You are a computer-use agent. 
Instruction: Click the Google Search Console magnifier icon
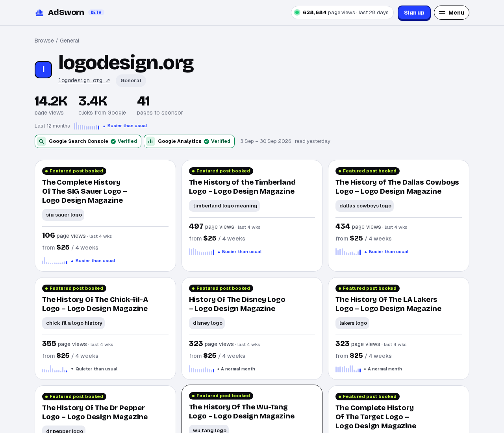[41, 141]
